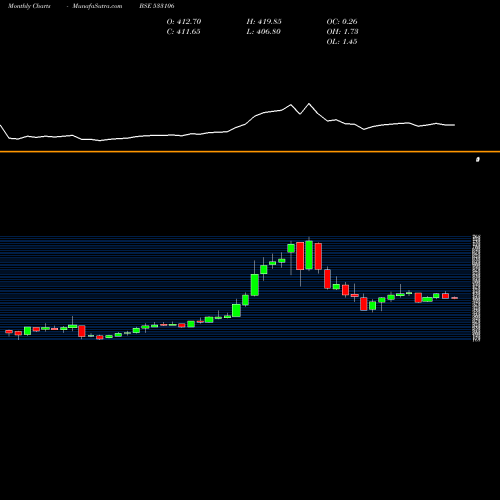Click the open value O: 412.70
Screen dimensions: 500x500
click(184, 22)
